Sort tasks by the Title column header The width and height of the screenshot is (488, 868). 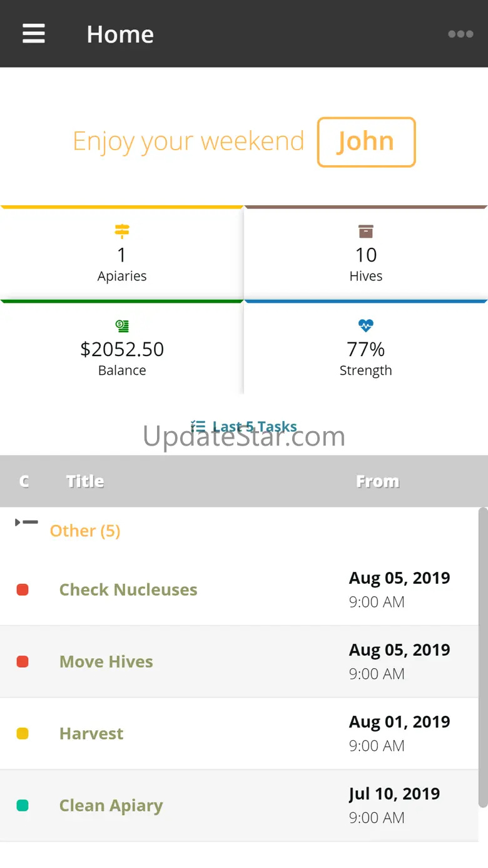point(85,481)
